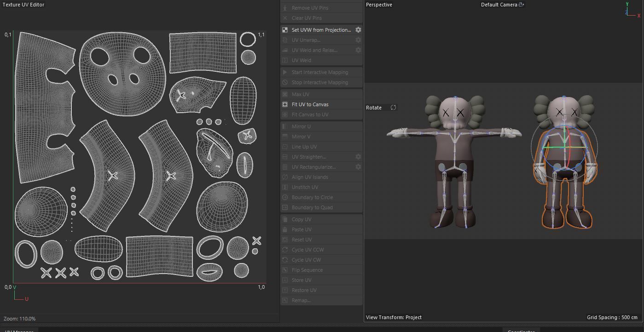Viewport: 644px width, 332px height.
Task: Click the View Transform: Project text
Action: pos(394,317)
